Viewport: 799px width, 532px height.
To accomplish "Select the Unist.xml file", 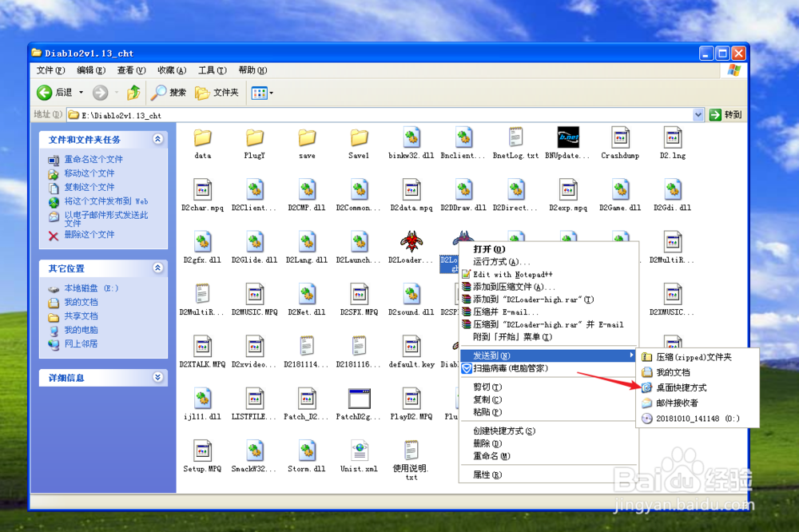I will (x=359, y=457).
